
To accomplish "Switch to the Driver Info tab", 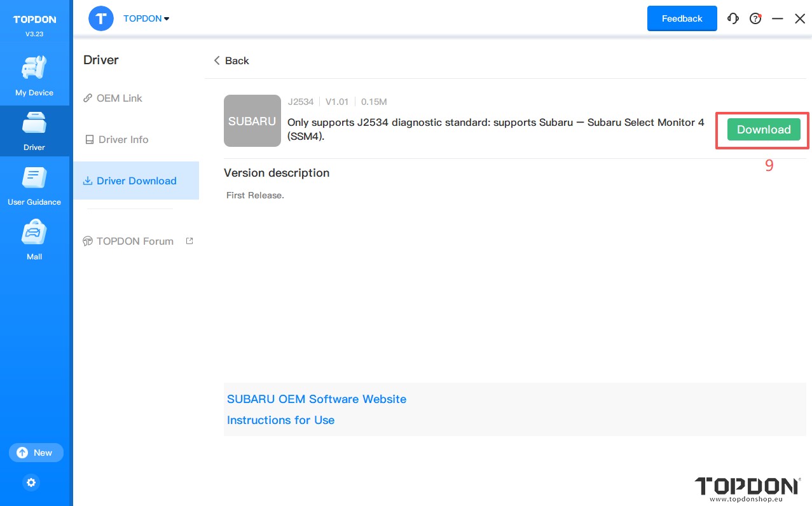I will click(116, 139).
